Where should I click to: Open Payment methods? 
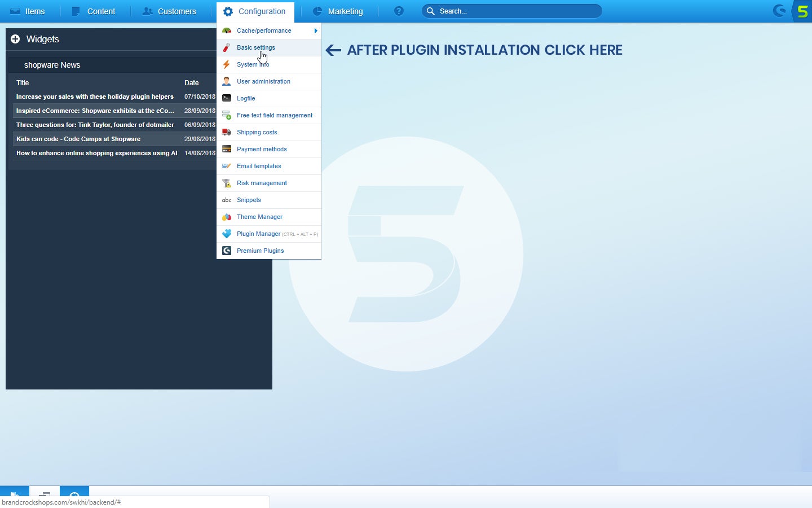pos(269,149)
